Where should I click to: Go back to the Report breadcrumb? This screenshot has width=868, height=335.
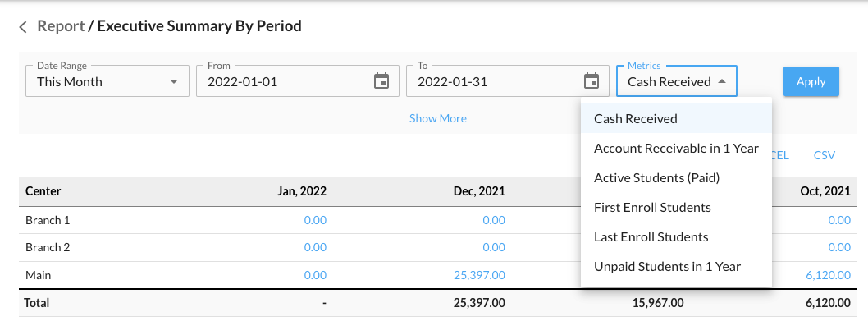coord(61,26)
